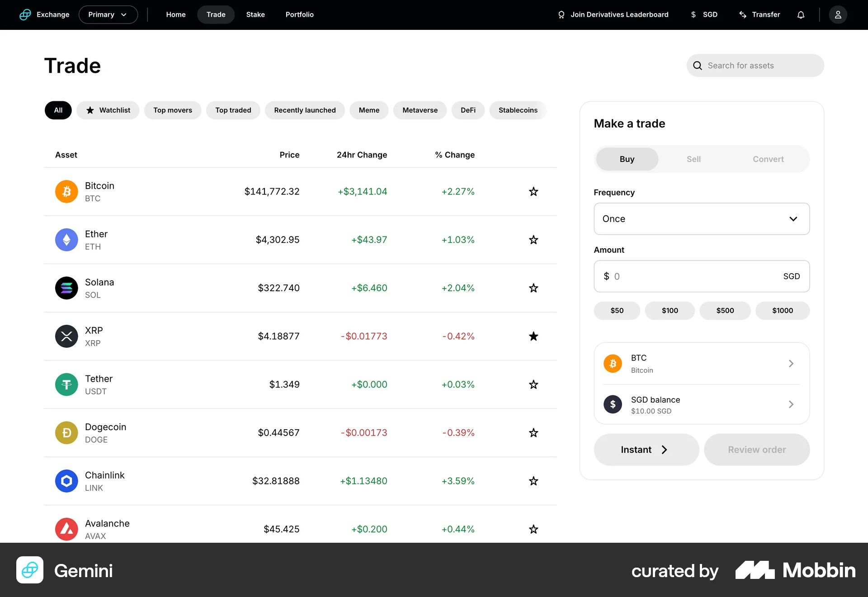Favorite Dogecoin using its star
The width and height of the screenshot is (868, 597).
coord(533,433)
